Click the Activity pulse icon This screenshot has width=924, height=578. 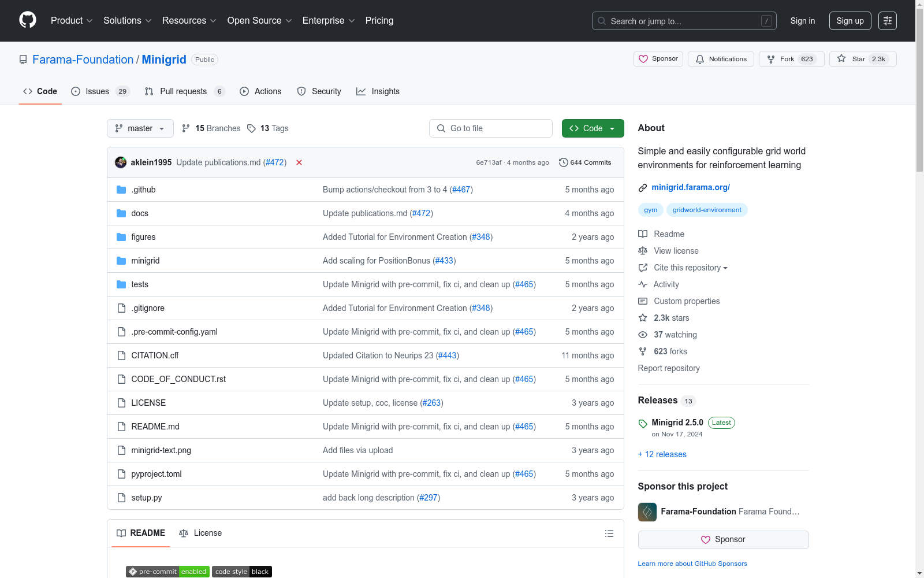pyautogui.click(x=643, y=284)
